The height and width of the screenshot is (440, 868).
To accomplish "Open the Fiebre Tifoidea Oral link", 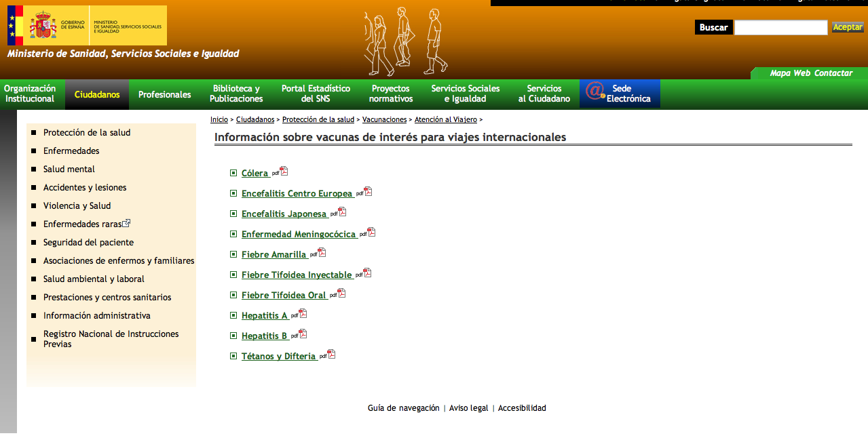I will click(x=284, y=295).
